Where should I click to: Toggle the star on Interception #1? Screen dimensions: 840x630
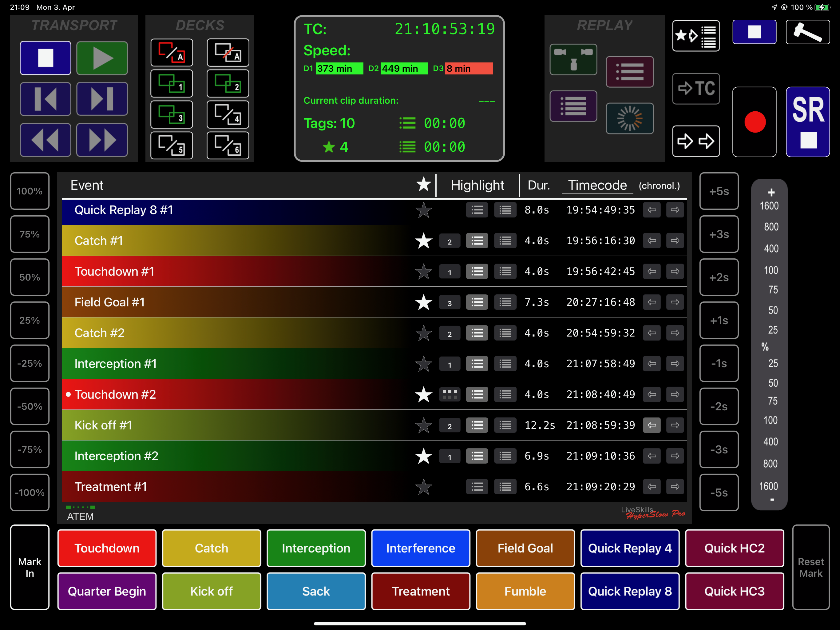[x=423, y=364]
